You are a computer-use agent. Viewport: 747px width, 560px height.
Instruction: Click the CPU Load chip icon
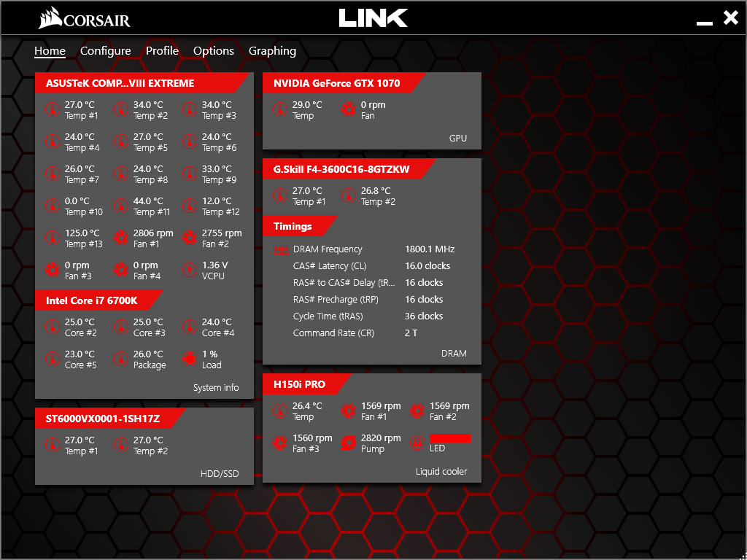coord(190,359)
